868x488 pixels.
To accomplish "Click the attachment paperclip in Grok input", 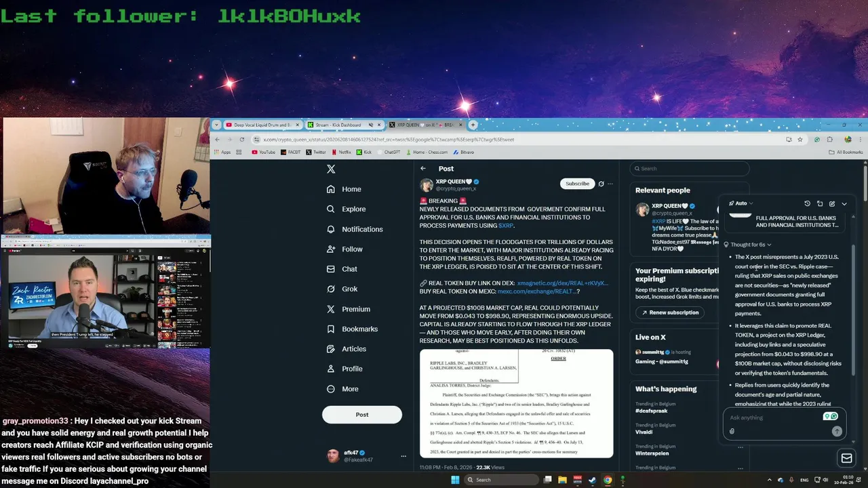I will [x=732, y=431].
